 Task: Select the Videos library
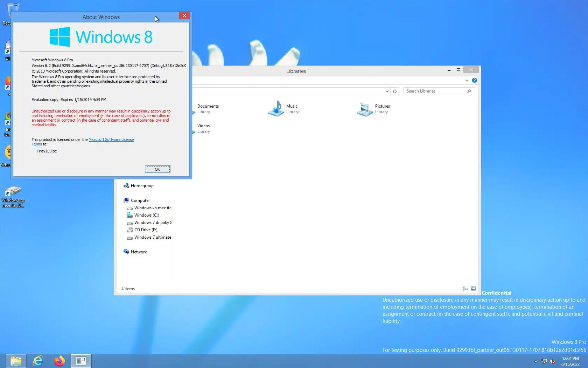203,128
